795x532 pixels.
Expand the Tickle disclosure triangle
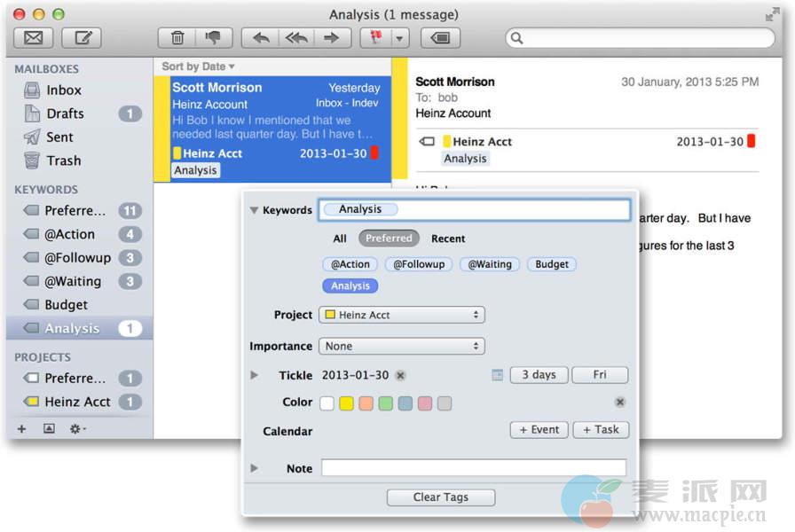(255, 375)
